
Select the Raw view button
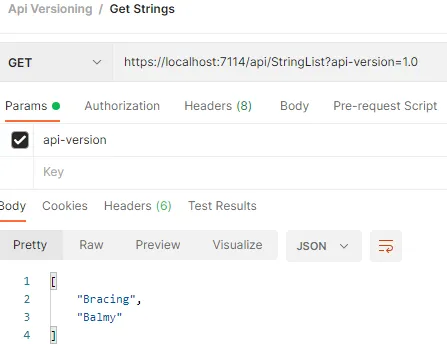point(91,245)
